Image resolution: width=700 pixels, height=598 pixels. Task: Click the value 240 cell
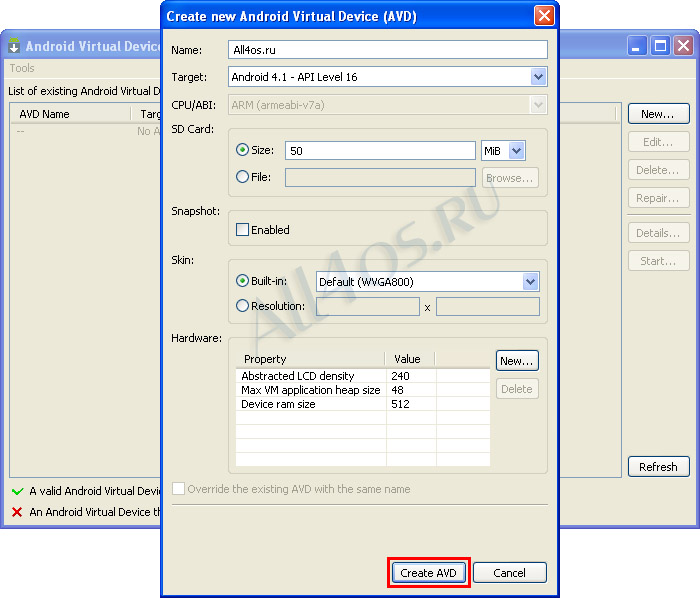coord(411,376)
